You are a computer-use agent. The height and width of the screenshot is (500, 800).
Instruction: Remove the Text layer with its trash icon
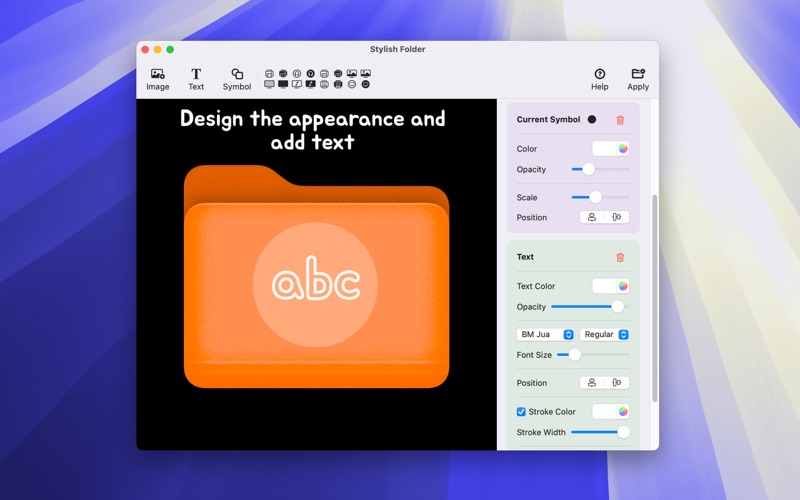point(620,257)
